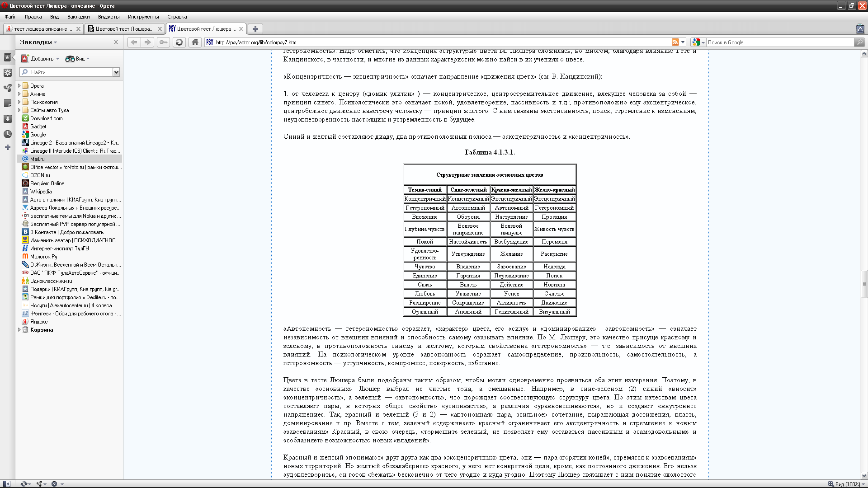Open the Downloads panel arrow icon
The width and height of the screenshot is (868, 488).
[x=7, y=119]
